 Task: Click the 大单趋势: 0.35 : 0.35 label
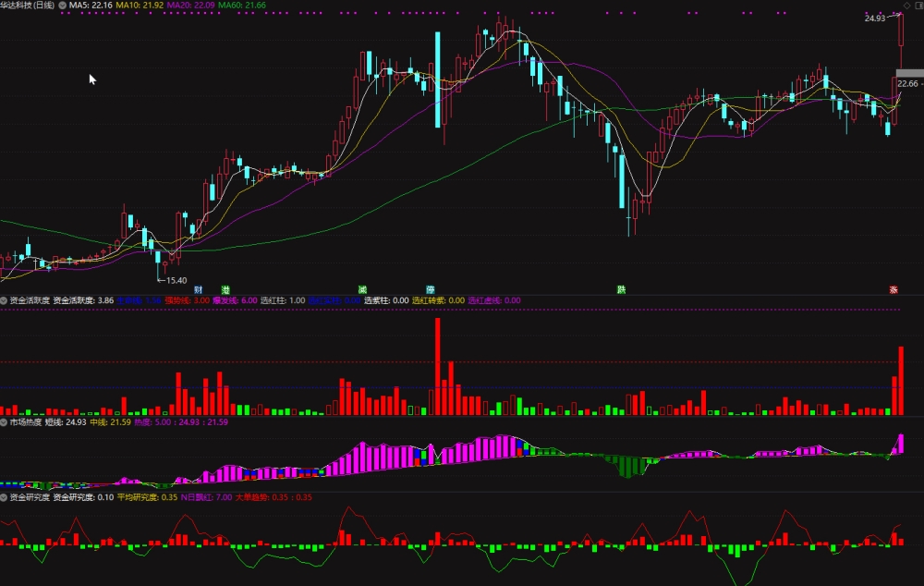274,497
